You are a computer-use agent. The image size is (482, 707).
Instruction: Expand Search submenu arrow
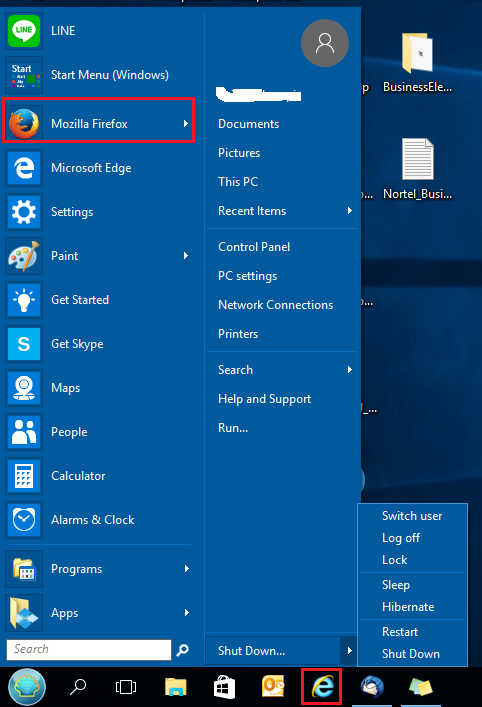(349, 370)
